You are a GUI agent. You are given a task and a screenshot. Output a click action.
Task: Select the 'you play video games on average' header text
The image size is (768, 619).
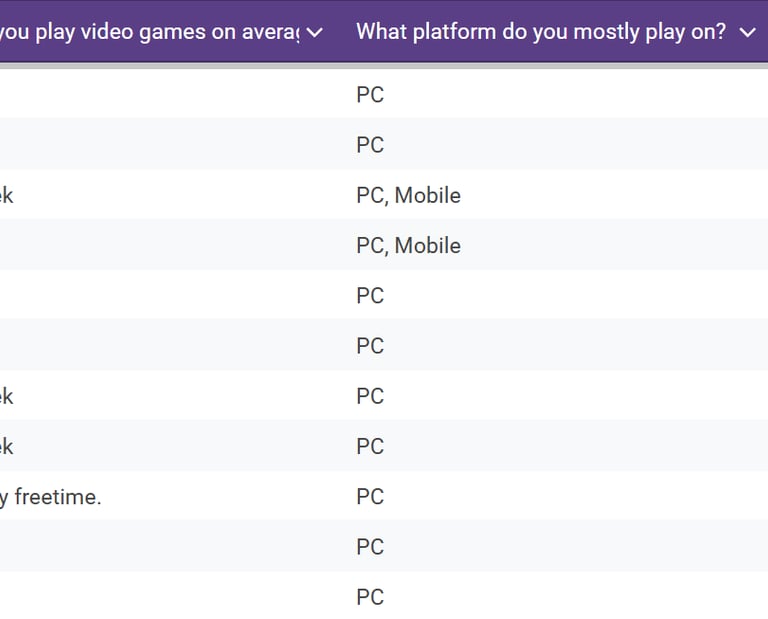click(150, 32)
